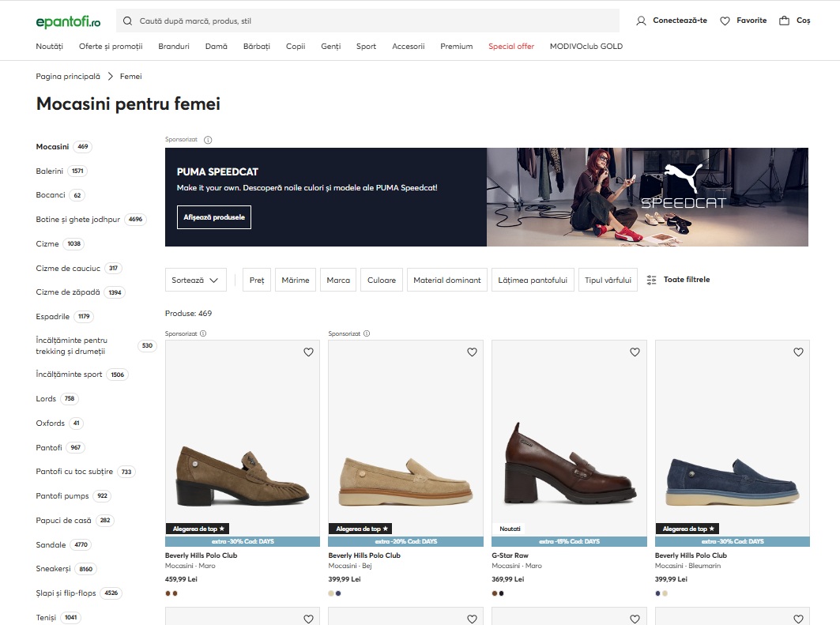Image resolution: width=840 pixels, height=625 pixels.
Task: Select the blue color swatch under the Bej loafer
Action: 339,592
